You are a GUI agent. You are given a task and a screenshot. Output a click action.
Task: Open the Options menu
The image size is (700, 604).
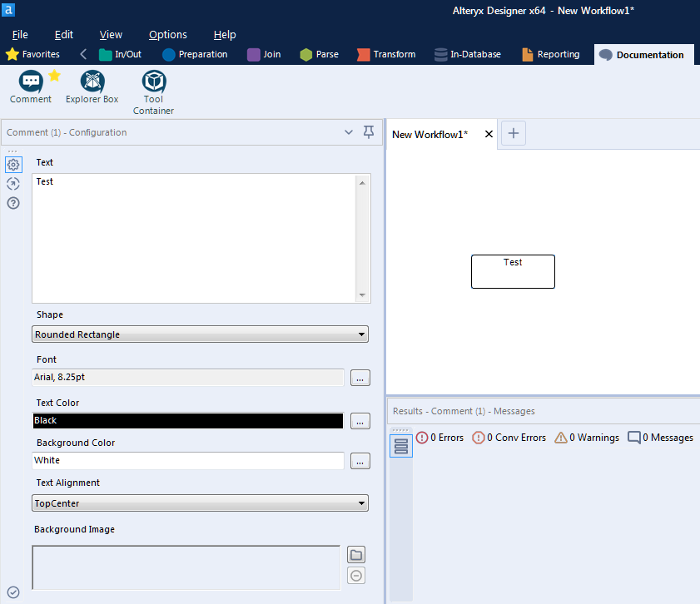click(x=167, y=34)
